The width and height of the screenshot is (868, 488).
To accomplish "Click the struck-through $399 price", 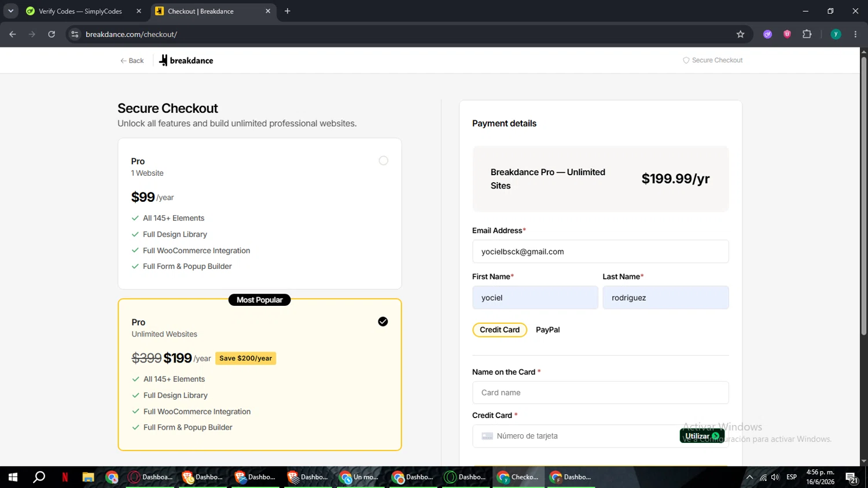I will coord(146,358).
